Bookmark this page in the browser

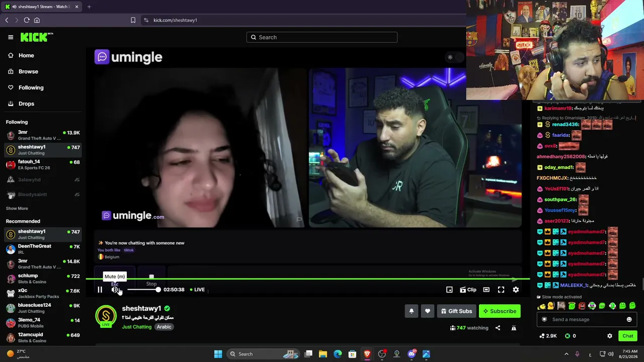click(133, 20)
